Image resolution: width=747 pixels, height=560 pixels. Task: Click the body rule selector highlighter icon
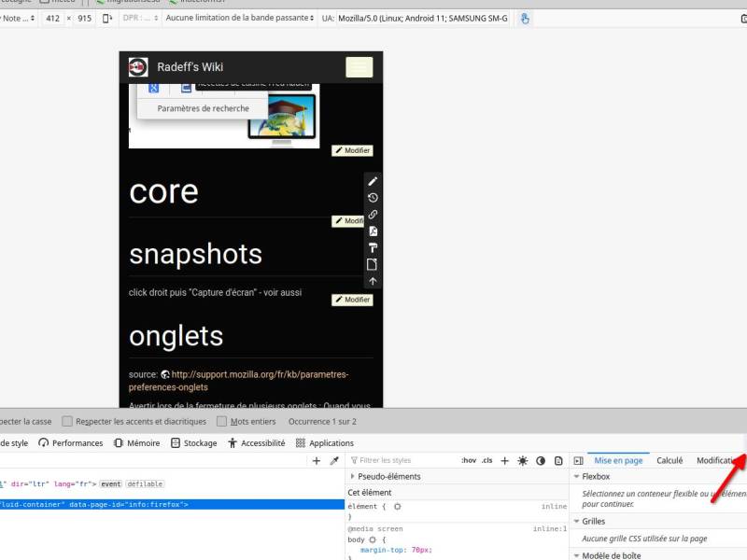tap(373, 539)
